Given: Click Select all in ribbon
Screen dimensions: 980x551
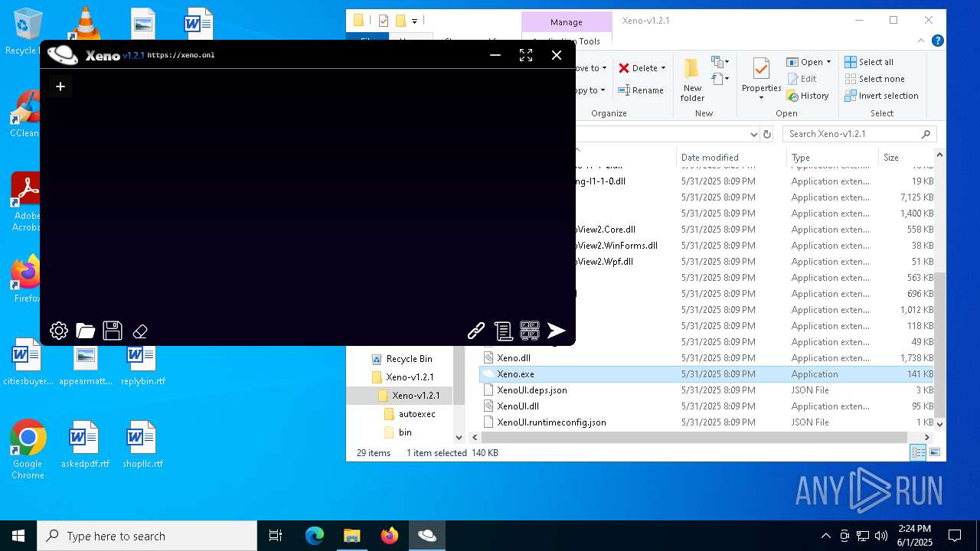Looking at the screenshot, I should coord(869,62).
